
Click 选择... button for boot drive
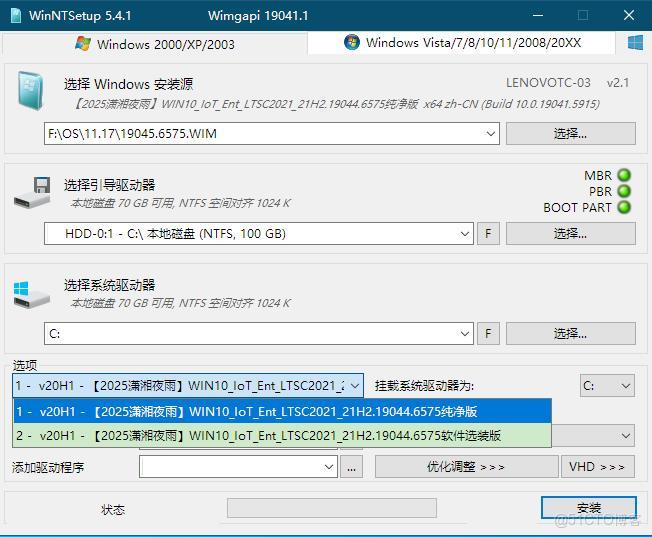coord(570,233)
